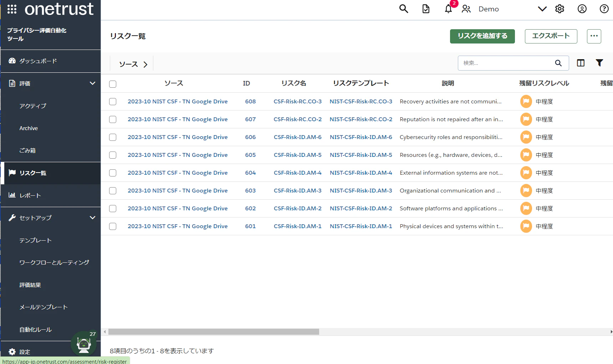613x364 pixels.
Task: Click the risk level flag icon for ID 606
Action: [x=526, y=137]
